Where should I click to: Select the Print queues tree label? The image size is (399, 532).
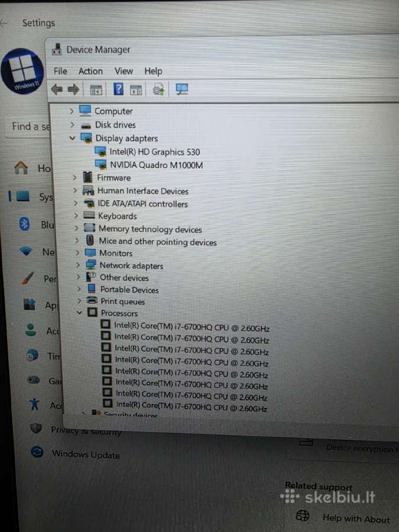123,301
